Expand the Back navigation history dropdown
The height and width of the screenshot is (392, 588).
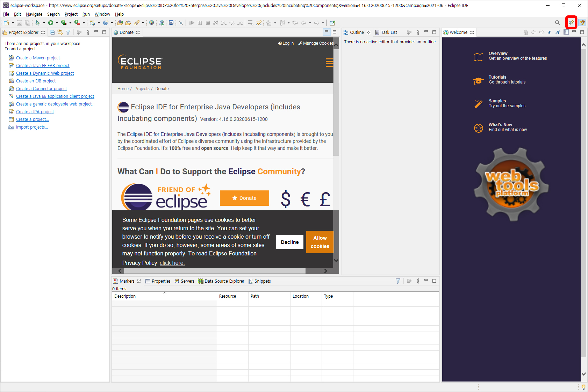click(310, 23)
